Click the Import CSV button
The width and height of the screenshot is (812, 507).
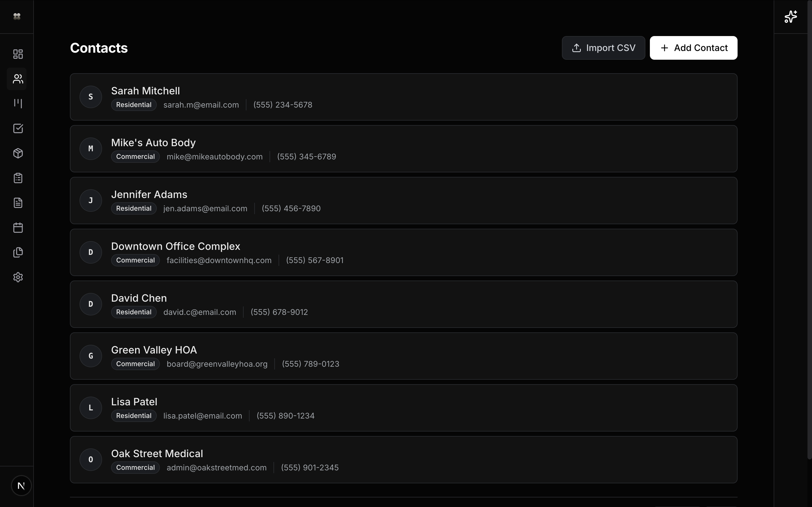(x=603, y=48)
